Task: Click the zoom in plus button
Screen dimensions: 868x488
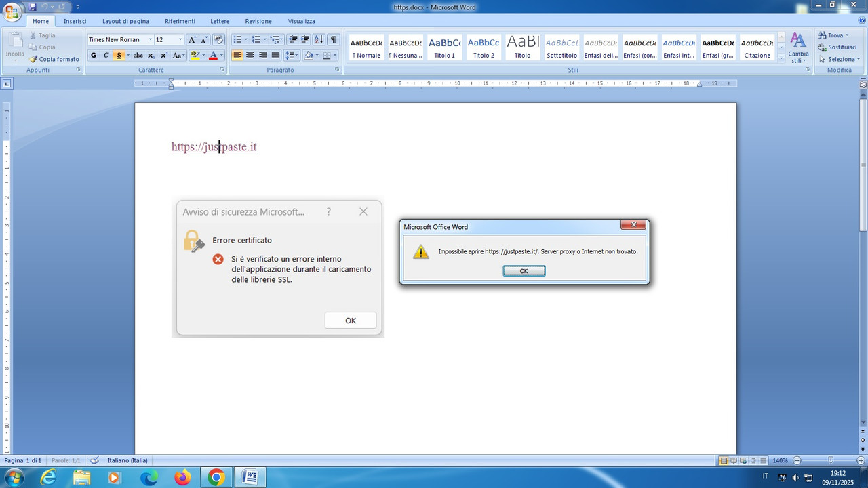Action: [861, 460]
